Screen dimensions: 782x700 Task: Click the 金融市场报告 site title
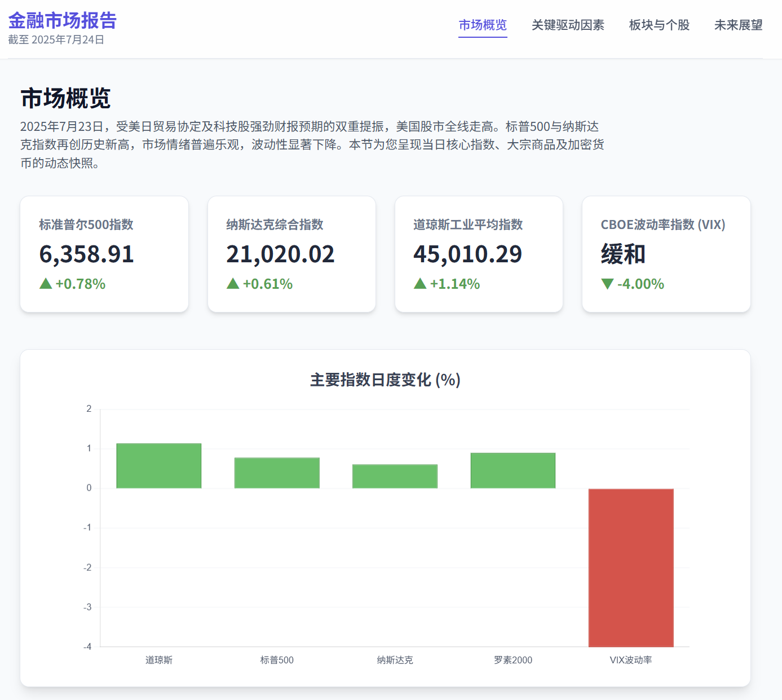62,21
